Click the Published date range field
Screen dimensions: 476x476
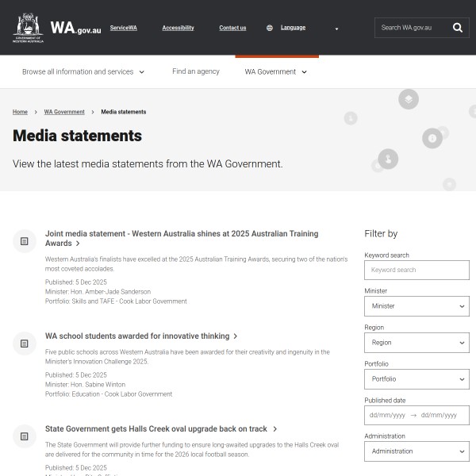pos(416,415)
